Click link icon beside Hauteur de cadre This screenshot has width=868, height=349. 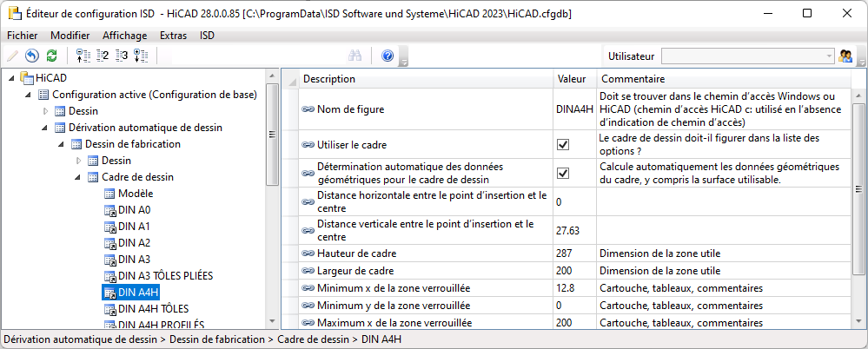(308, 254)
